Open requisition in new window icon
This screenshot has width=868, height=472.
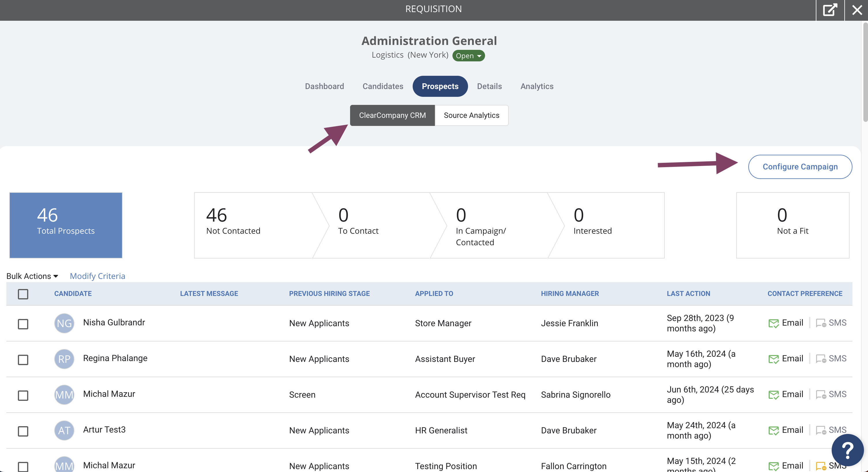(830, 10)
